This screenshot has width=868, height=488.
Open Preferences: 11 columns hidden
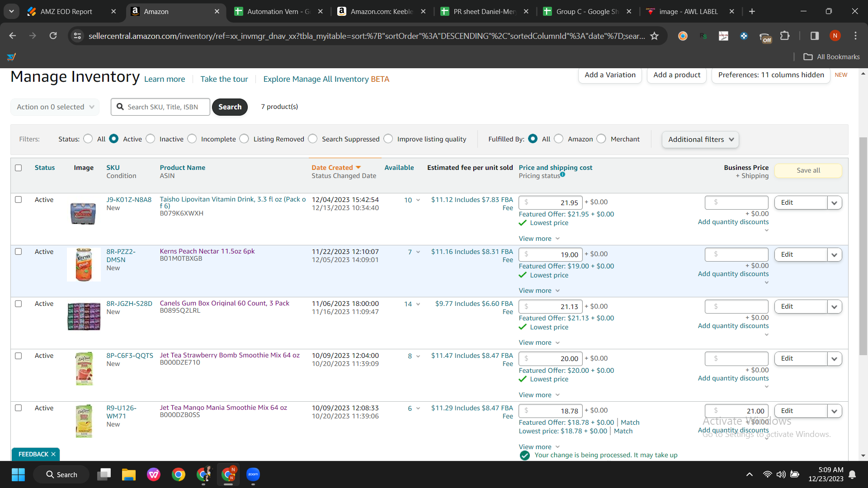[771, 75]
